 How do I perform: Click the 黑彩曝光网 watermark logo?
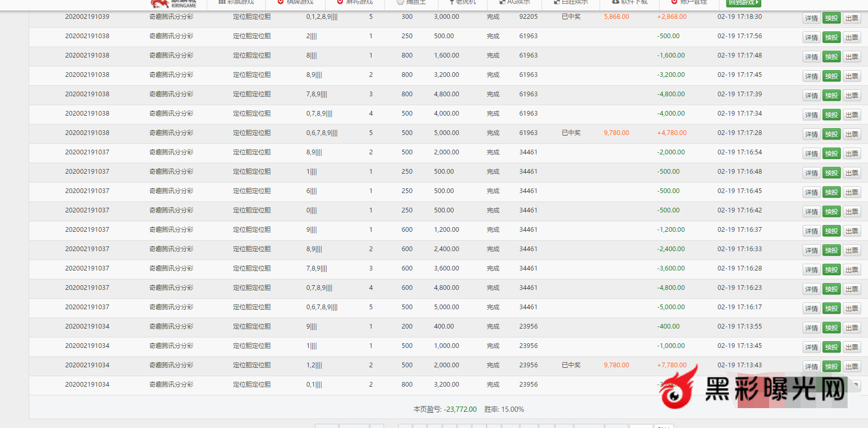click(753, 389)
